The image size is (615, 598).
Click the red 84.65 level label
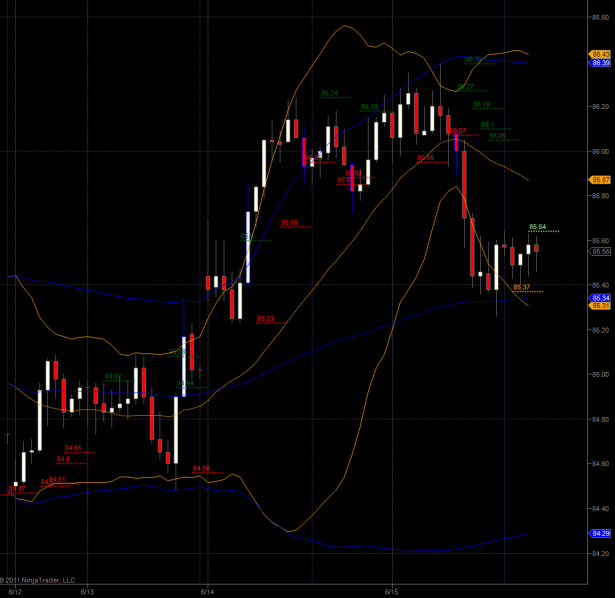73,448
